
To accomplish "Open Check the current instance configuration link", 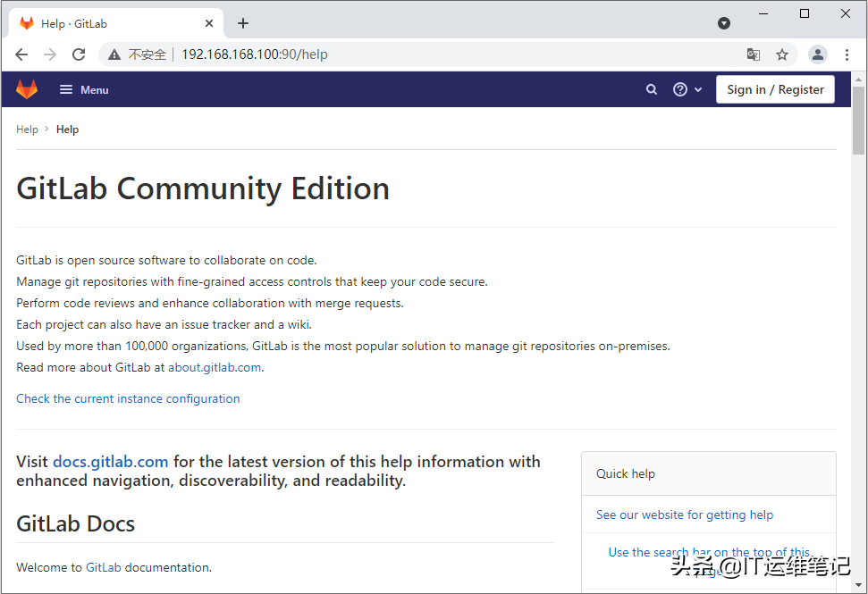I will point(128,398).
